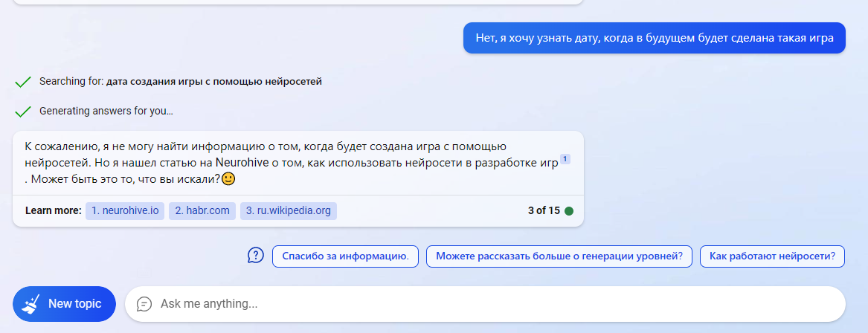Click the 3 of 15 message counter
Image resolution: width=868 pixels, height=333 pixels.
click(544, 211)
